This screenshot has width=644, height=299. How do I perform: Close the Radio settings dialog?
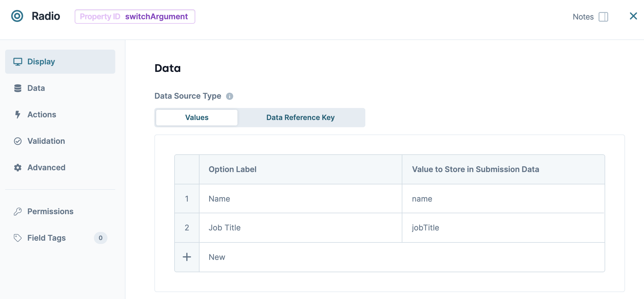[x=633, y=16]
